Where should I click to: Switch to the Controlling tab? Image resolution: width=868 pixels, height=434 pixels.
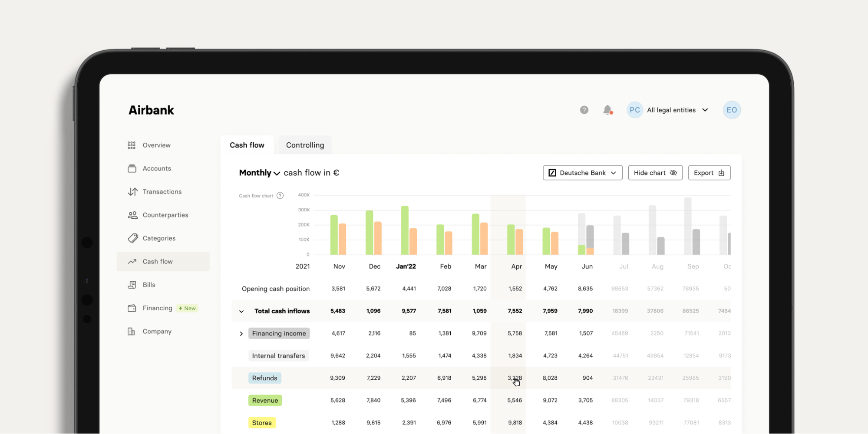click(x=305, y=145)
